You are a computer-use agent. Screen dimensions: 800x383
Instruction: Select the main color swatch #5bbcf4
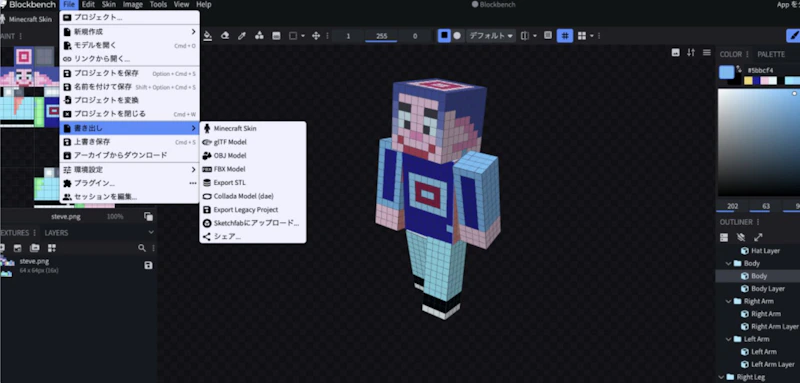click(727, 72)
